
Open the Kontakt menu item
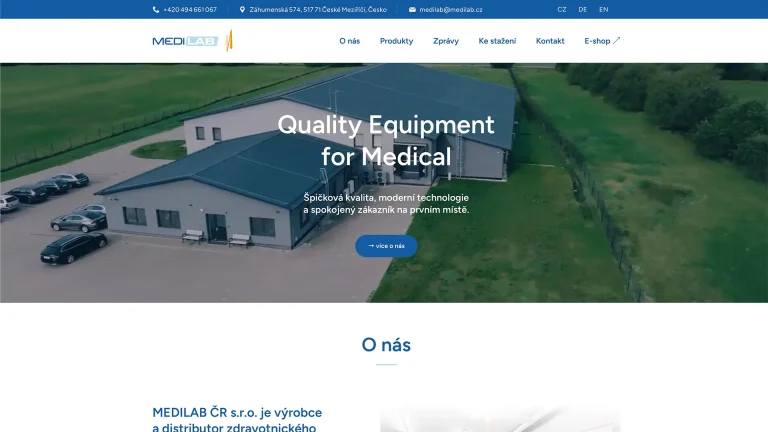click(x=550, y=41)
